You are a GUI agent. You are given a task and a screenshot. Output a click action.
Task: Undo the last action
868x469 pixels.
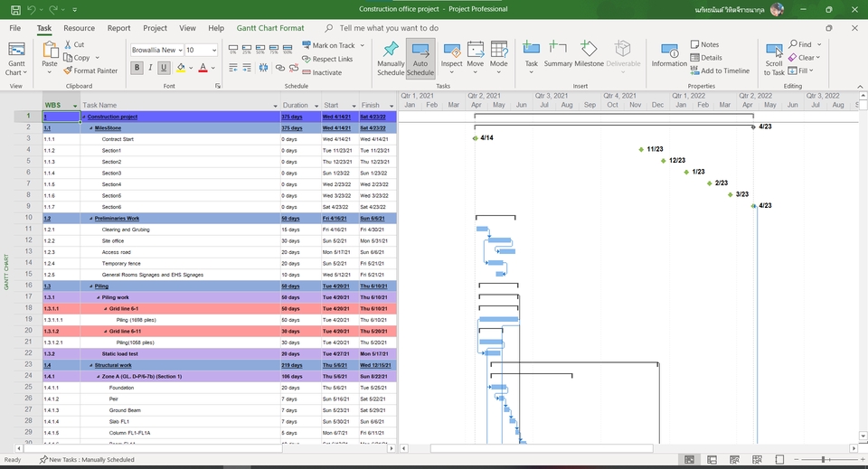(33, 9)
